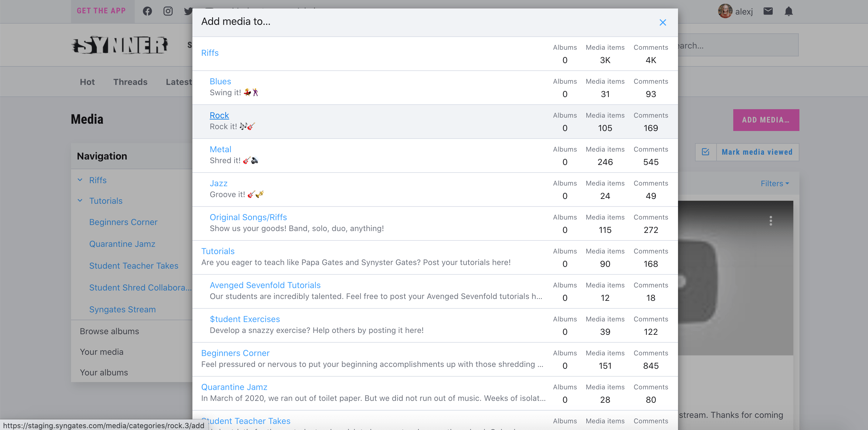The height and width of the screenshot is (430, 868).
Task: Open Quarantine Jamz in sidebar
Action: (122, 244)
